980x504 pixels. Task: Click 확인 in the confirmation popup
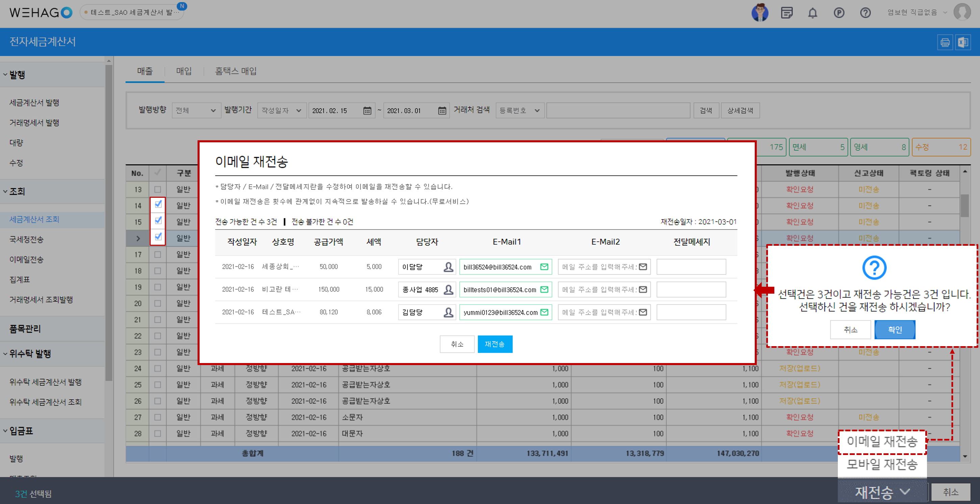pos(895,330)
